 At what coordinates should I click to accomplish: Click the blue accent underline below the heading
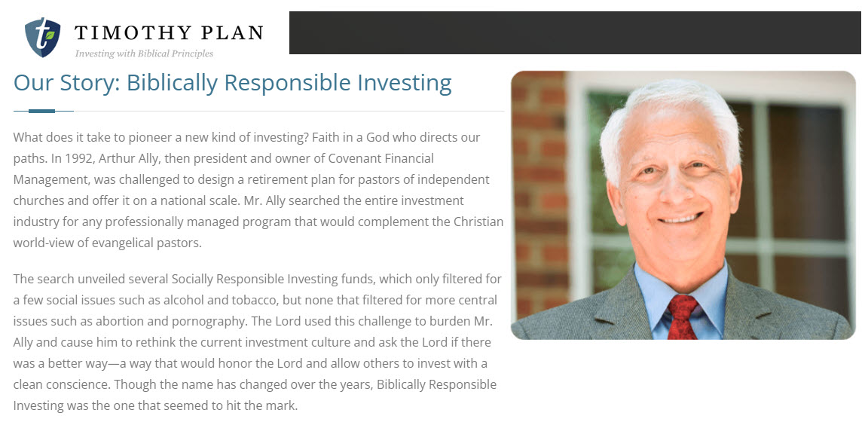41,111
